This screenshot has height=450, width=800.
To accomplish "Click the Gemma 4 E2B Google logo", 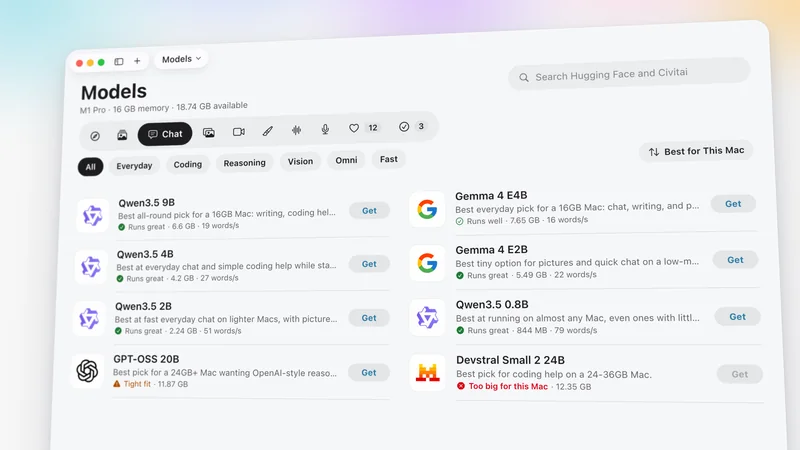I will [x=427, y=263].
